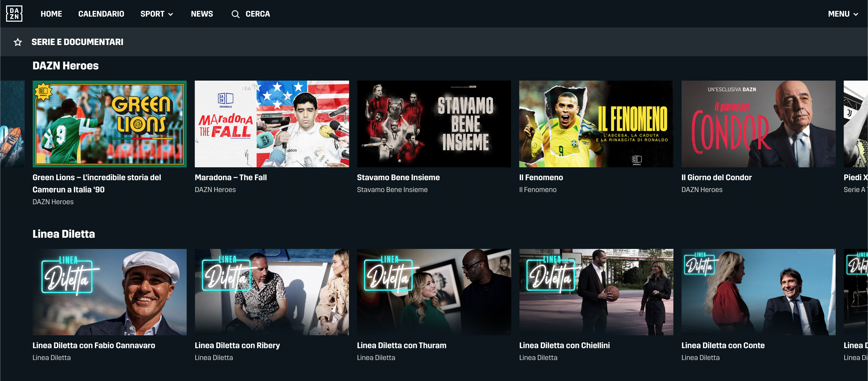Image resolution: width=868 pixels, height=381 pixels.
Task: Click Linea Diletta con Conte title
Action: [x=723, y=345]
